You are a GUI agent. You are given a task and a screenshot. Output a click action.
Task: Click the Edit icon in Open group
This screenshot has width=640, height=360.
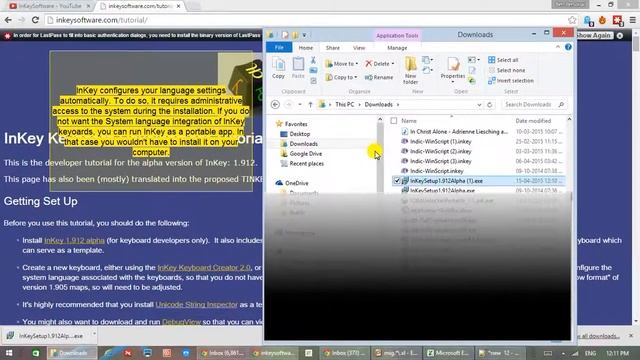[472, 70]
